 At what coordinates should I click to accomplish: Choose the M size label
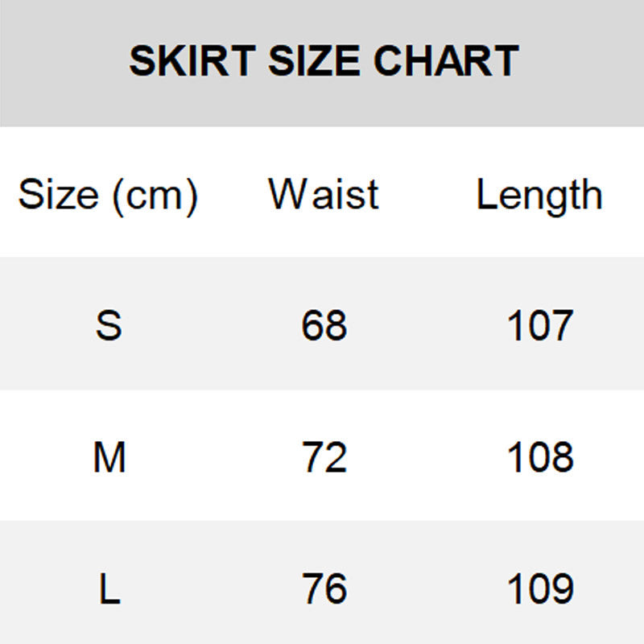[109, 458]
